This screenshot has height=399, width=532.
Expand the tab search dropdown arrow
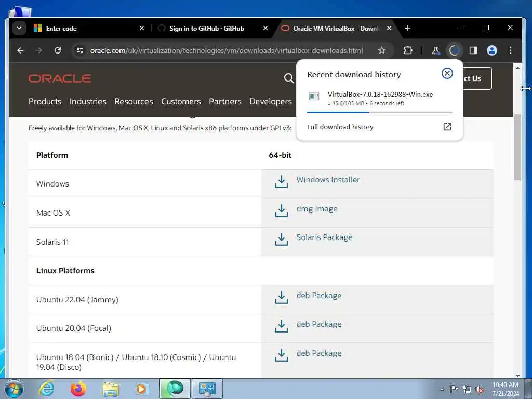(x=19, y=28)
